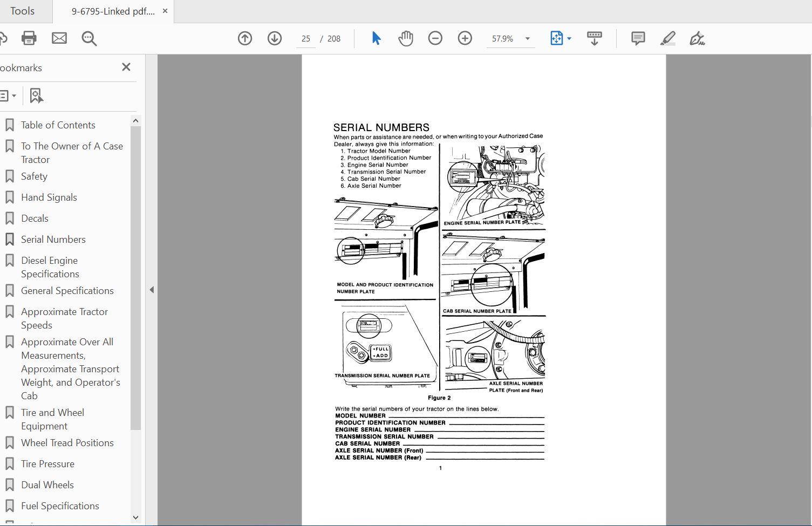Open the Bookmarks options menu
The height and width of the screenshot is (526, 812).
click(9, 95)
